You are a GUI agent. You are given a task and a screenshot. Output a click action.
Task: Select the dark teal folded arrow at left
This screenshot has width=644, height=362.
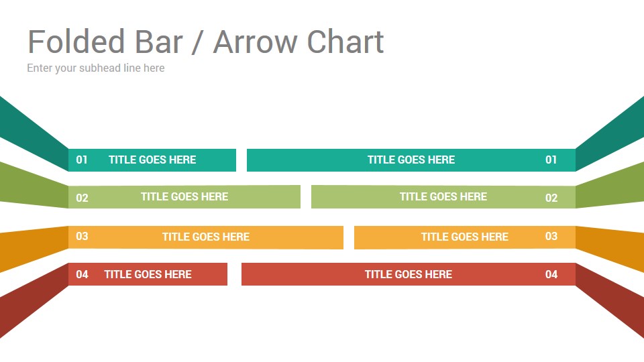[x=34, y=133]
